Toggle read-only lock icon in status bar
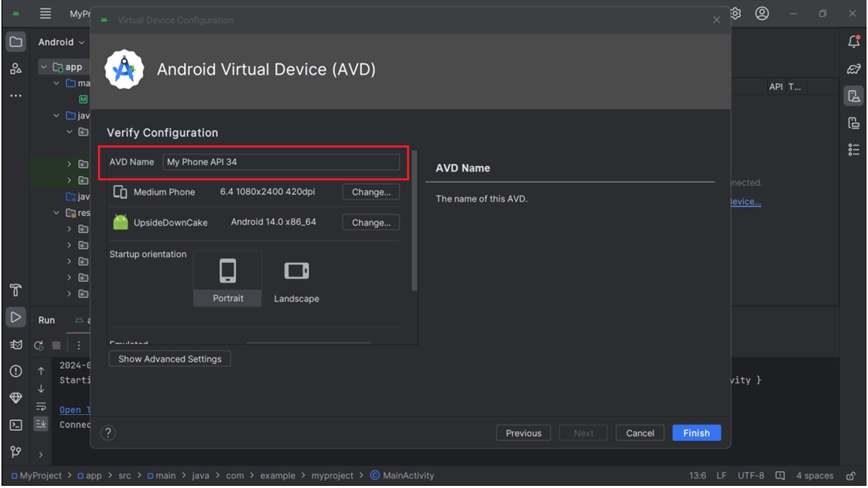The height and width of the screenshot is (488, 868). (x=851, y=476)
